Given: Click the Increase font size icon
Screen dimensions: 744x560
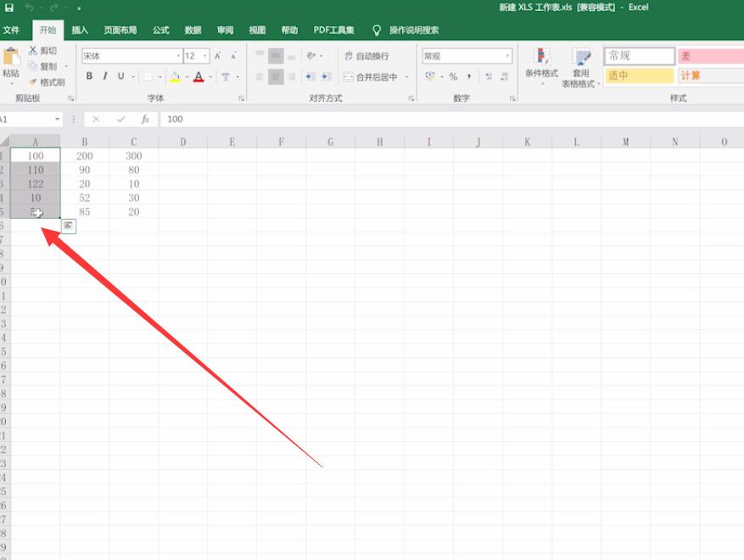Looking at the screenshot, I should tap(218, 56).
